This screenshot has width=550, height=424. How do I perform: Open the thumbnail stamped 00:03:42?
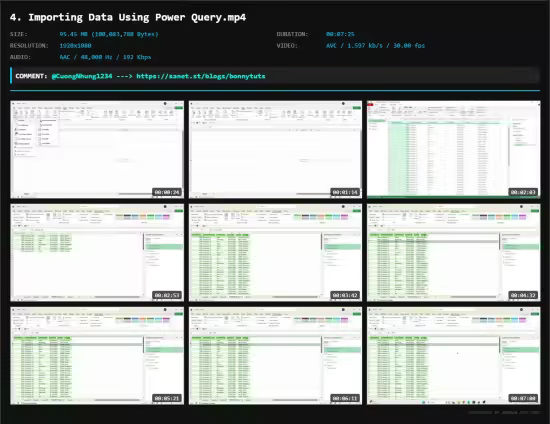point(275,253)
